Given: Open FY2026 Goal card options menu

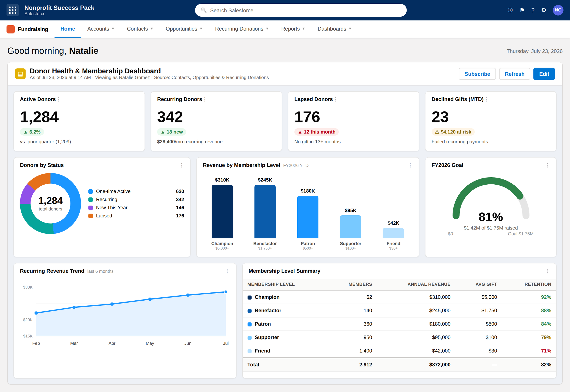Looking at the screenshot, I should coord(547,165).
